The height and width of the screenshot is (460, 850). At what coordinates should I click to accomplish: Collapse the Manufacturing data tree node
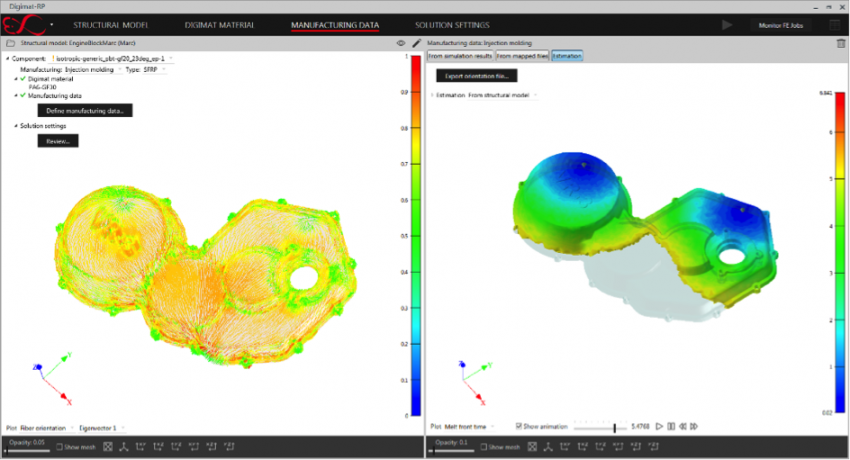pyautogui.click(x=16, y=96)
